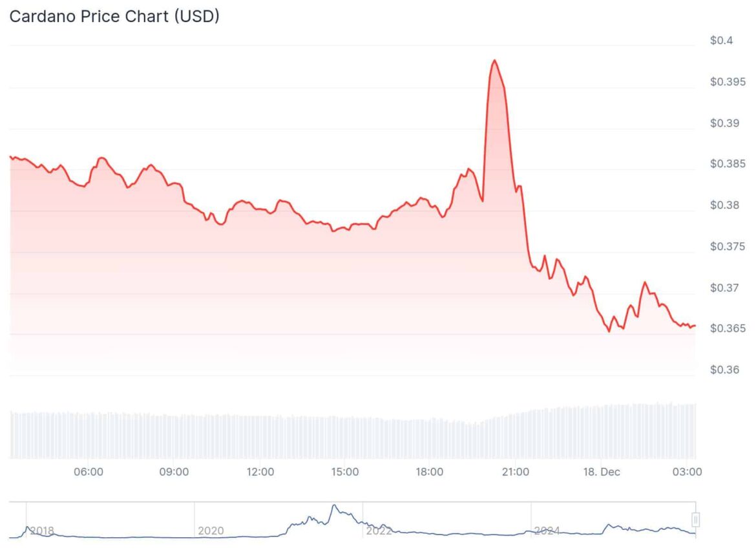Click the Cardano Price Chart (USD) title
This screenshot has height=552, width=756.
tap(114, 17)
